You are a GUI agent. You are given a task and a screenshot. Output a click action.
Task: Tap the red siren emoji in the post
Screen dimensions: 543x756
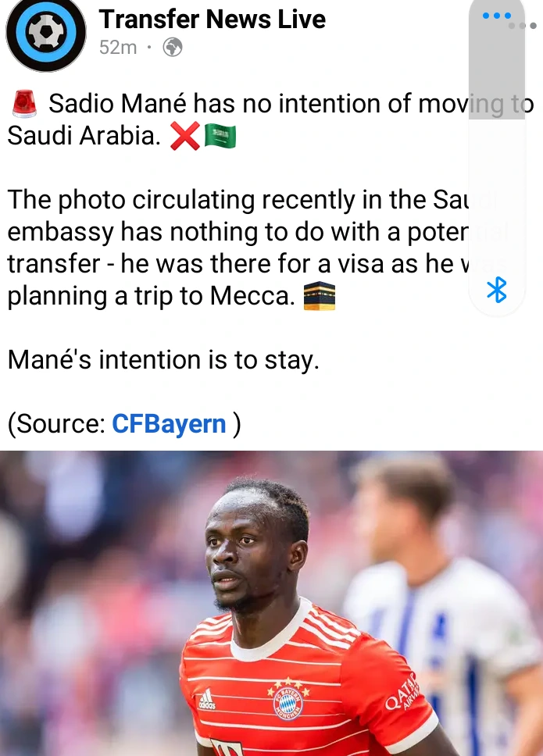pyautogui.click(x=24, y=104)
